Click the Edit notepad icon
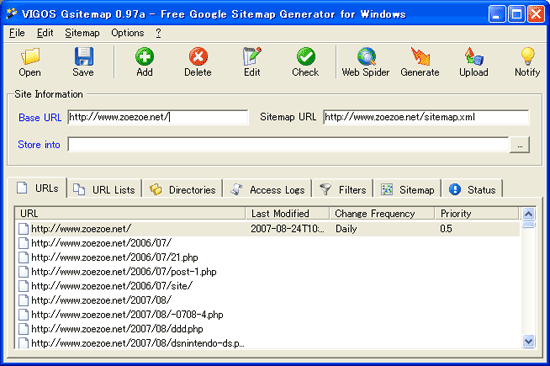Image resolution: width=550 pixels, height=366 pixels. 252,56
